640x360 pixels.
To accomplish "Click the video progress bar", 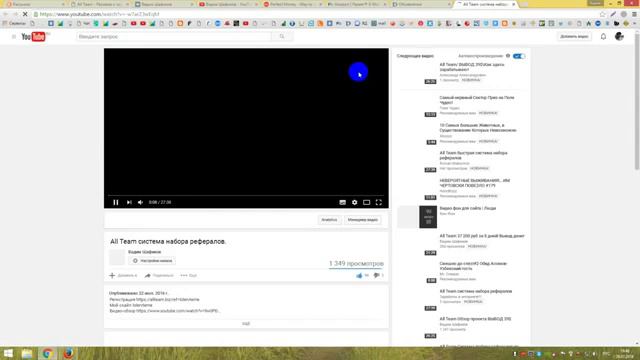I will coord(246,196).
